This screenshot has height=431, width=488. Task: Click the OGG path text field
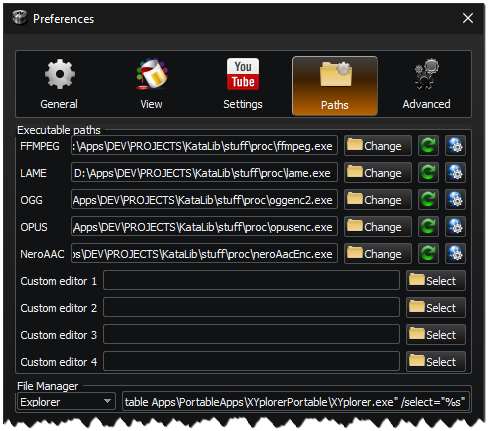(204, 200)
